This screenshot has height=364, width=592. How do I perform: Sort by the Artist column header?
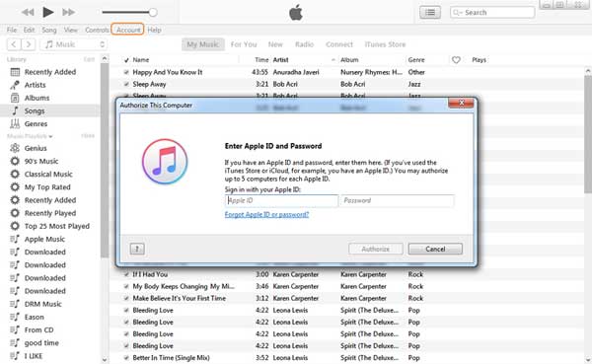280,59
